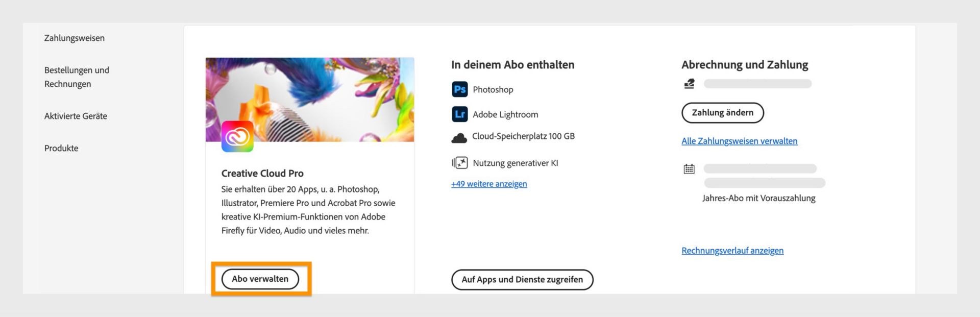
Task: Select Produkte in the sidebar
Action: point(61,148)
